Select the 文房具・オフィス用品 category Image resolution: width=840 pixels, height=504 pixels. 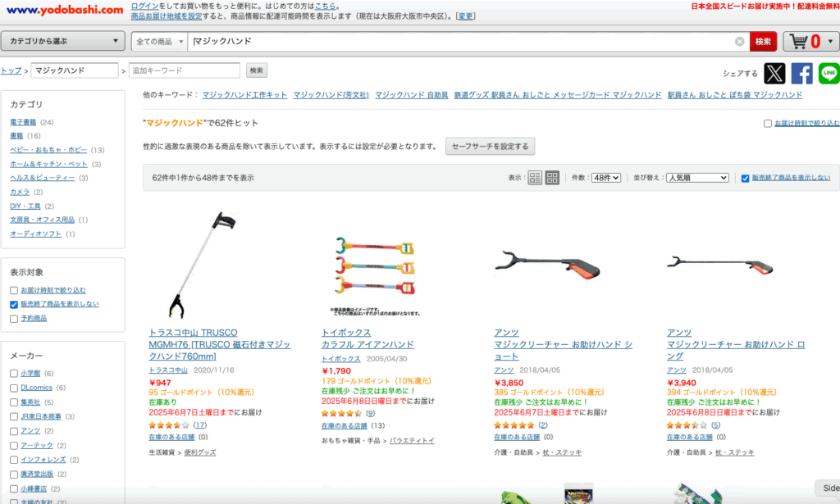(x=43, y=220)
